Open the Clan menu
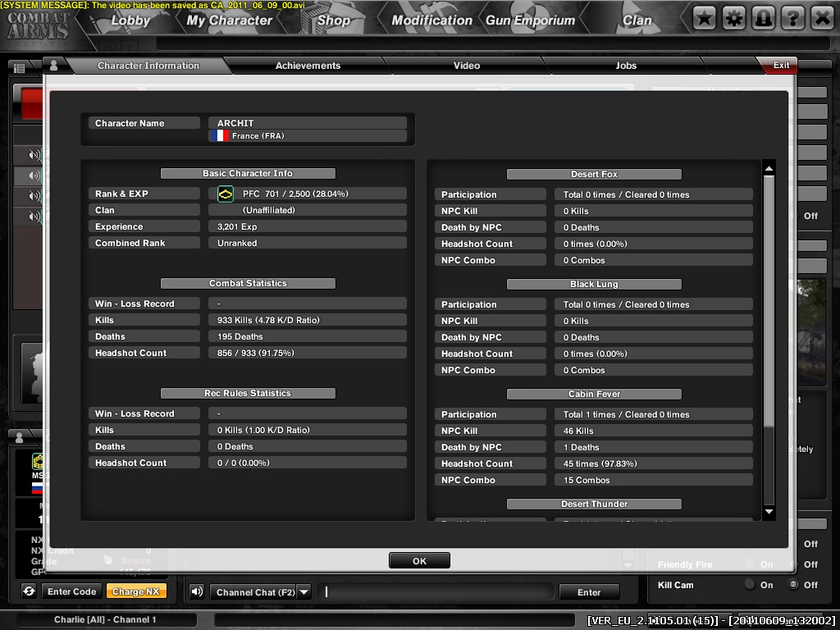The image size is (840, 630). (637, 21)
